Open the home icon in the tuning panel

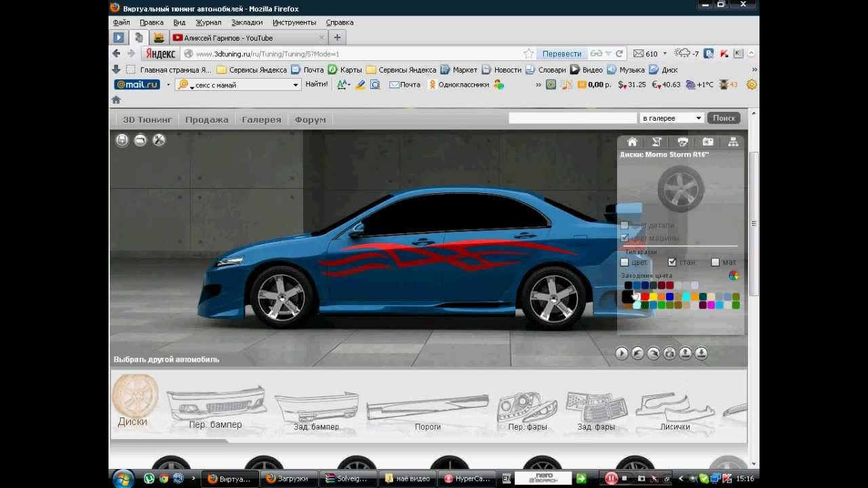tap(632, 142)
